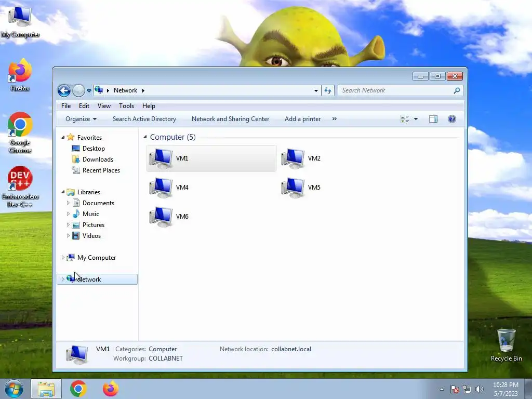
Task: Select Downloads under Favorites
Action: 98,159
